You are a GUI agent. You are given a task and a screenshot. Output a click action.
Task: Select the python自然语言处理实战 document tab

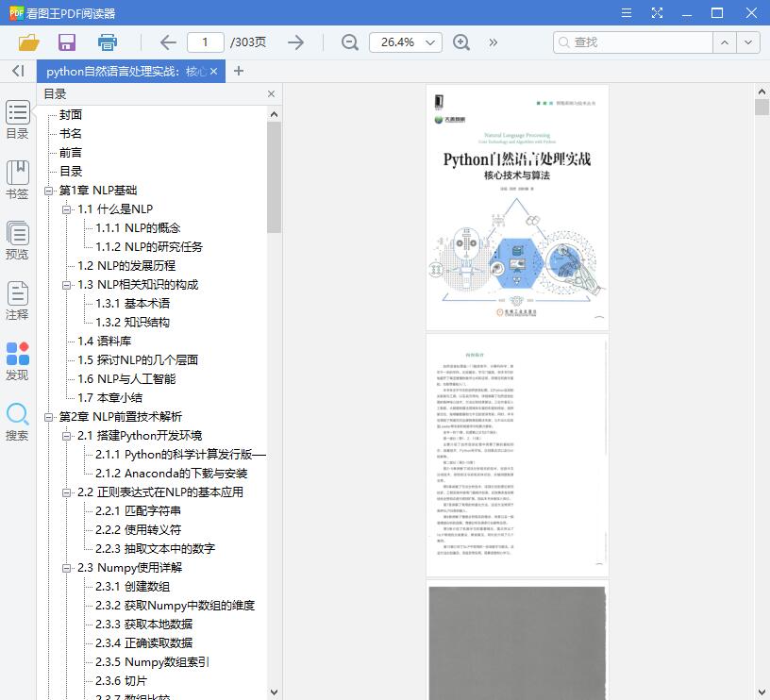[x=131, y=71]
